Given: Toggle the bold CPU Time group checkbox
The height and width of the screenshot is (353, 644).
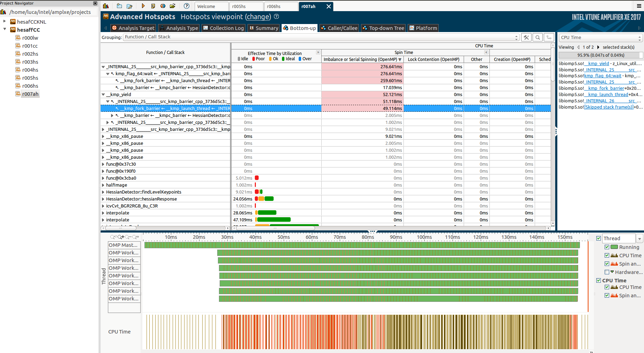Looking at the screenshot, I should tap(599, 281).
